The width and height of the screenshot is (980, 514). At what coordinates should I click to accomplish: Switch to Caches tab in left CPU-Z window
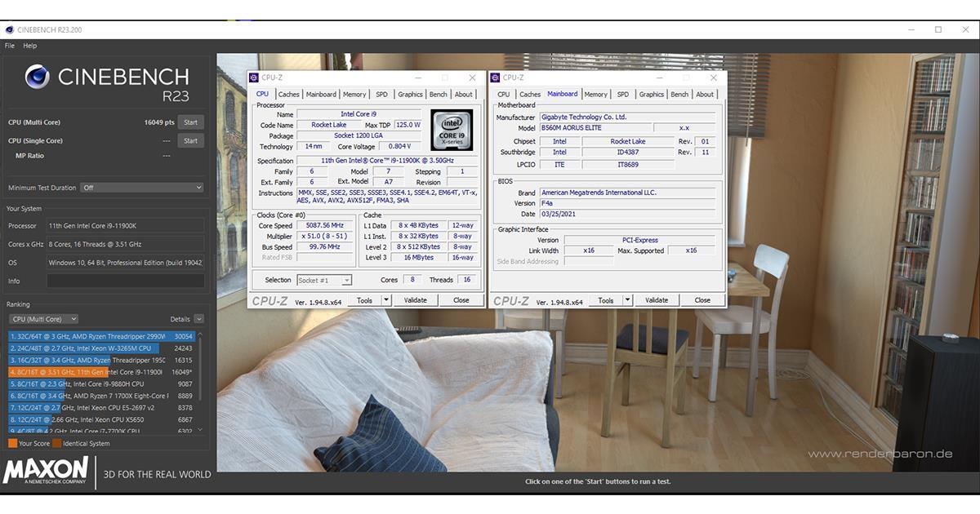click(x=289, y=95)
